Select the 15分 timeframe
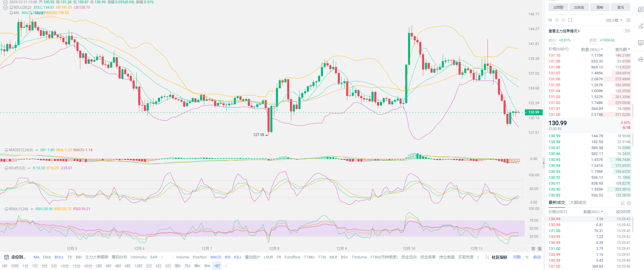Viewport: 644px width, 270px height. point(76,266)
